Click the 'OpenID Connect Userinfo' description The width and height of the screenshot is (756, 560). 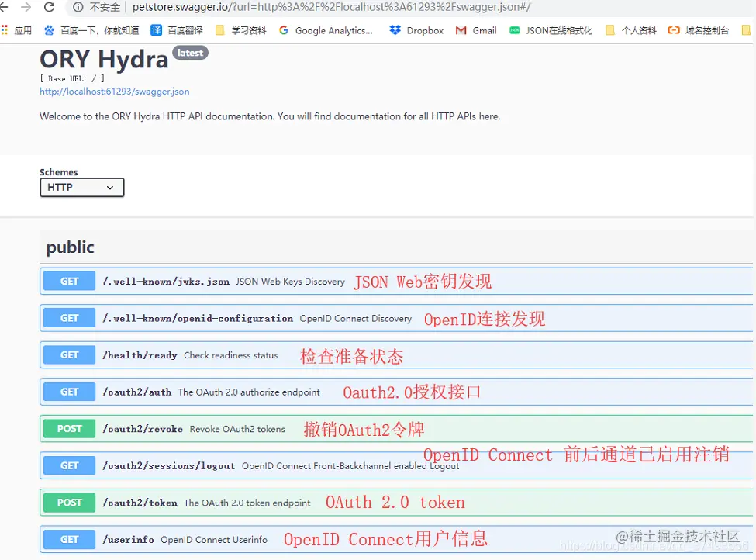pos(214,540)
